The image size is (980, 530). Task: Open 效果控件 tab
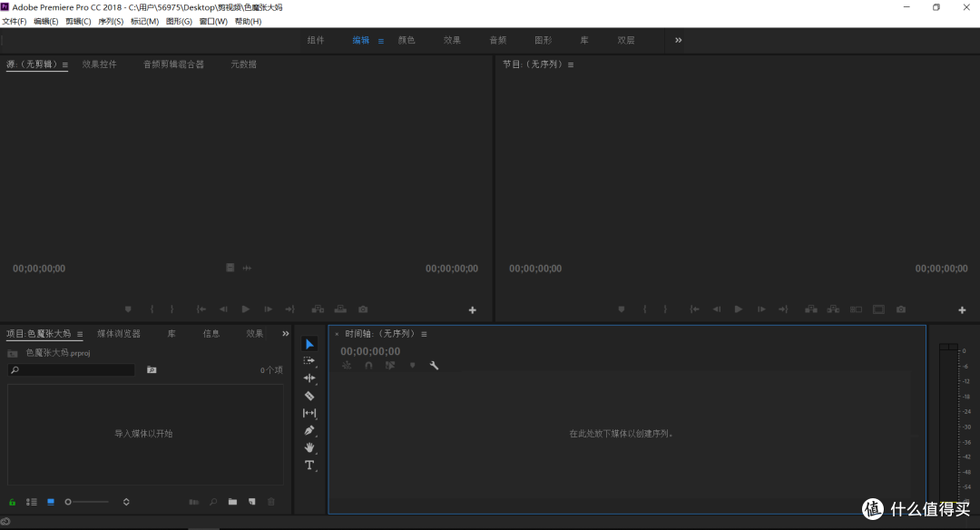tap(100, 64)
